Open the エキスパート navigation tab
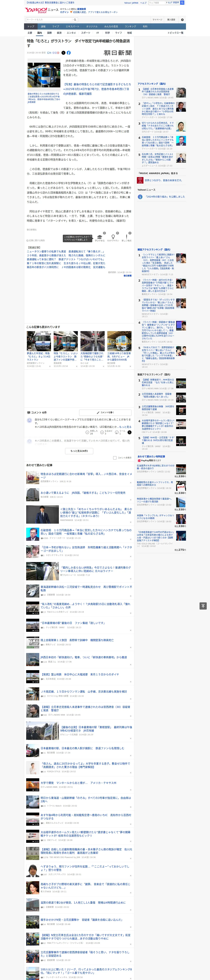The height and width of the screenshot is (980, 210). (x=72, y=27)
